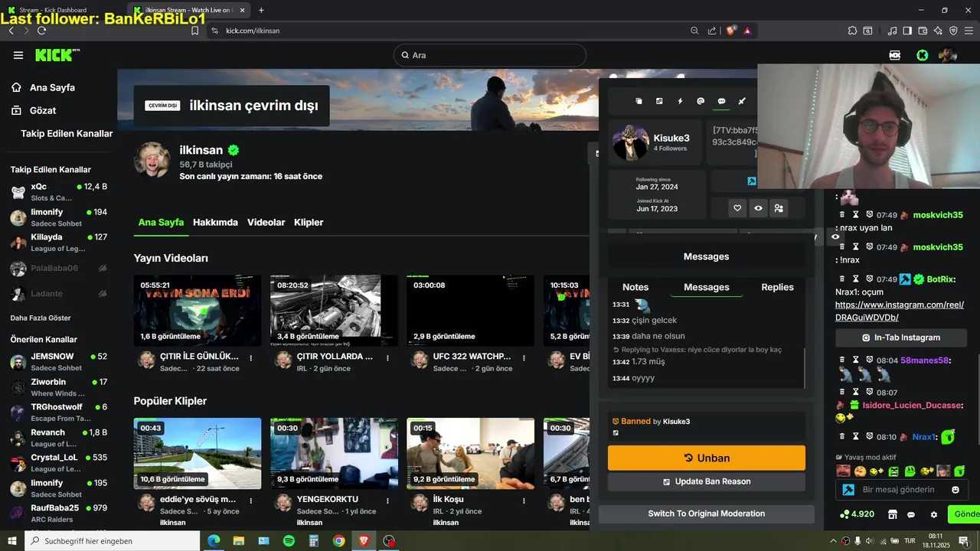Delete the 'nrax uyan lan' message by moskvich35
Viewport: 980px width, 551px height.
(842, 215)
